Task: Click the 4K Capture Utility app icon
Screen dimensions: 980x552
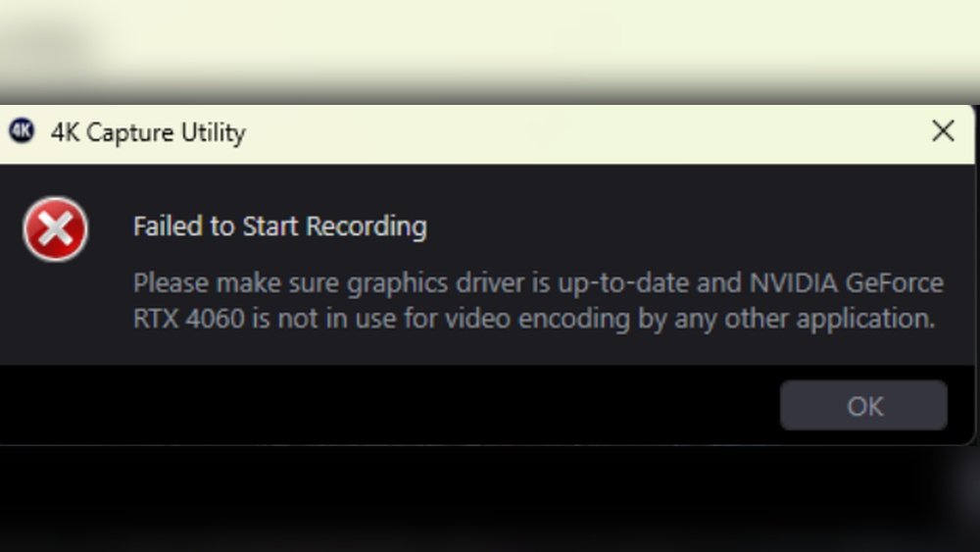Action: pyautogui.click(x=21, y=131)
